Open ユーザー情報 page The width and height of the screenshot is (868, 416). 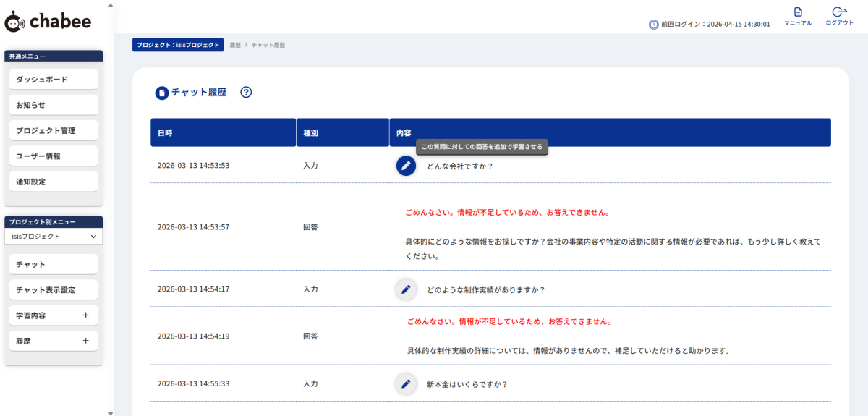(x=54, y=156)
